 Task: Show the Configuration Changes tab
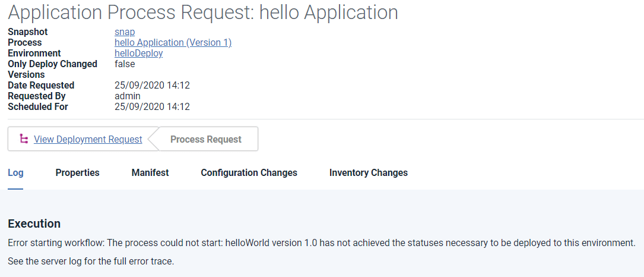pos(249,173)
